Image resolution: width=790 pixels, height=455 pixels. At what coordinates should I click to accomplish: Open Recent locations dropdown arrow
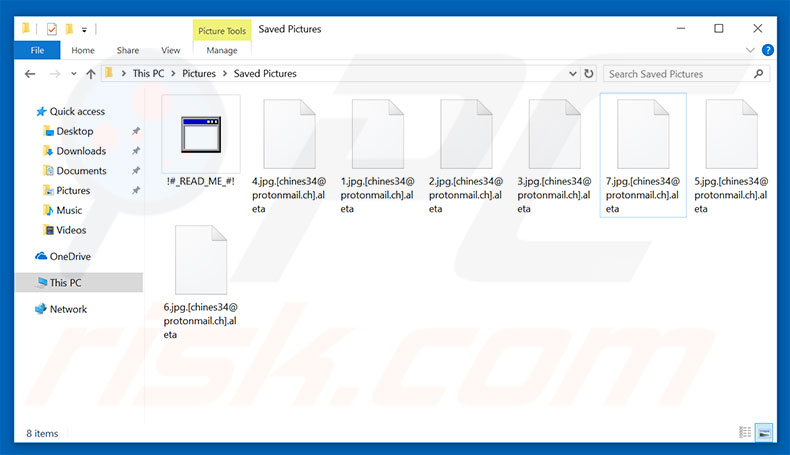tap(74, 74)
